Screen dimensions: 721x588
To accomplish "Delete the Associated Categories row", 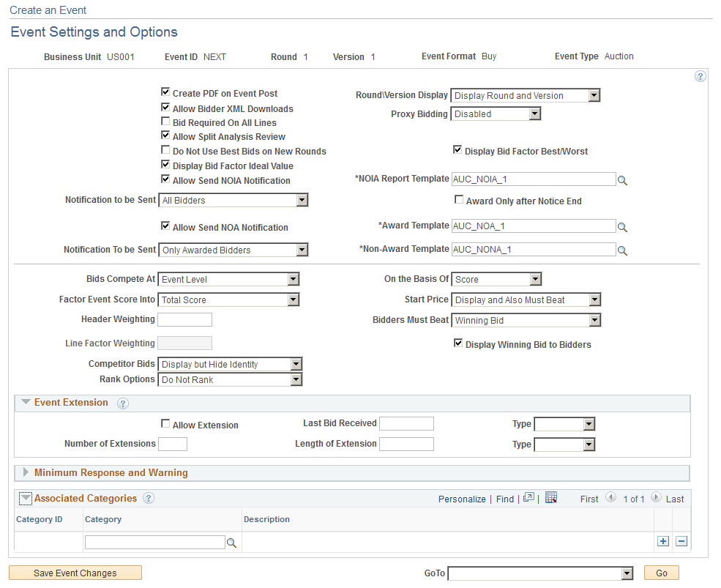I will [681, 540].
